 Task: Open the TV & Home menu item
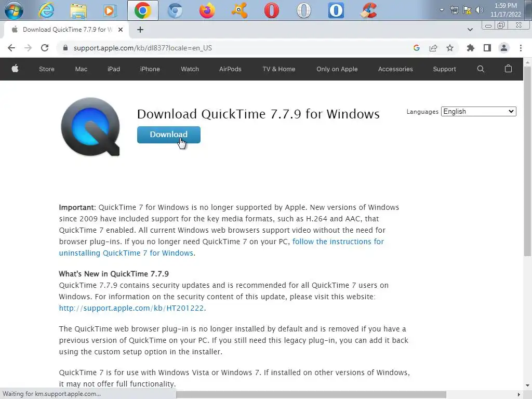point(279,69)
